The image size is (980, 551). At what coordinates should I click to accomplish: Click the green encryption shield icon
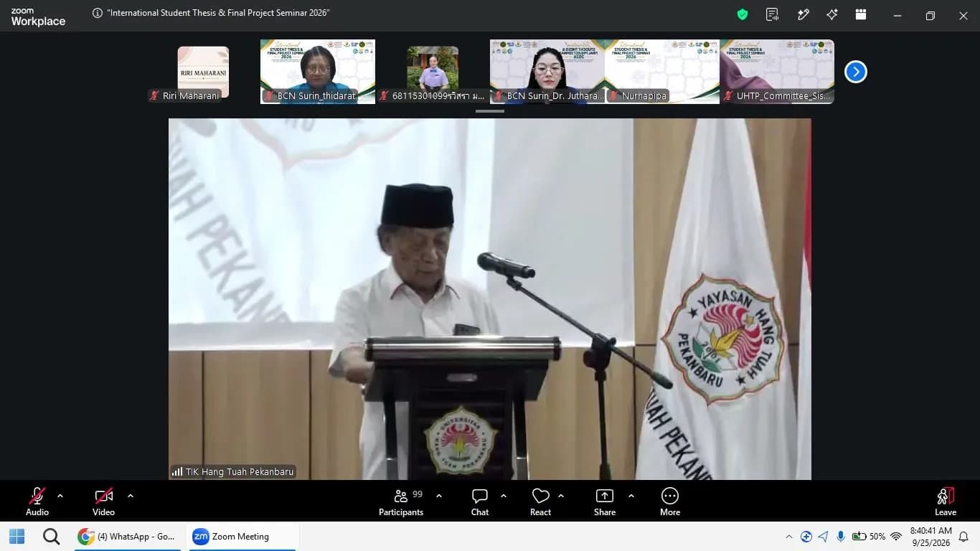743,14
